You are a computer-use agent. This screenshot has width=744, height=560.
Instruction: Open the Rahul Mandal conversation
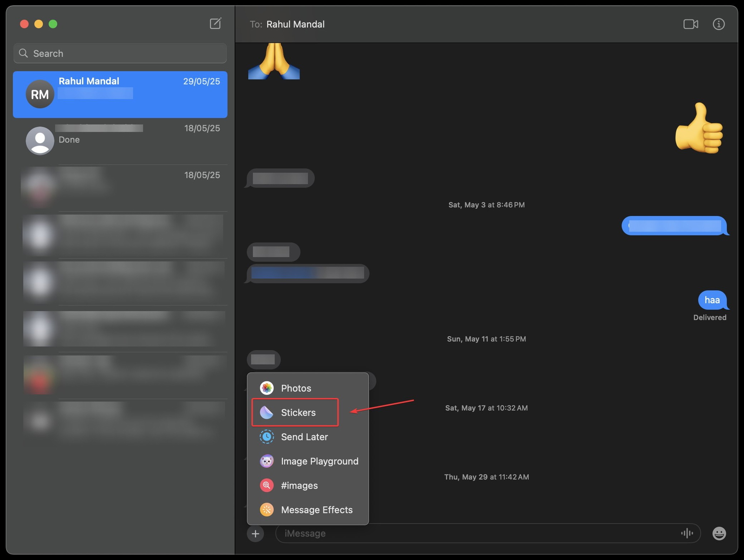pos(120,94)
